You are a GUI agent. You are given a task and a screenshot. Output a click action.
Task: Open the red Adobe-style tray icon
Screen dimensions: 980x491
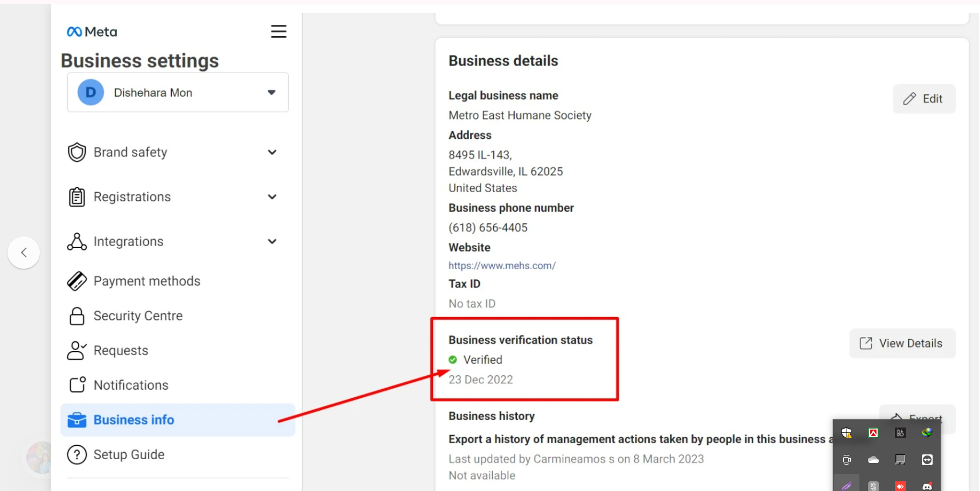coord(873,433)
